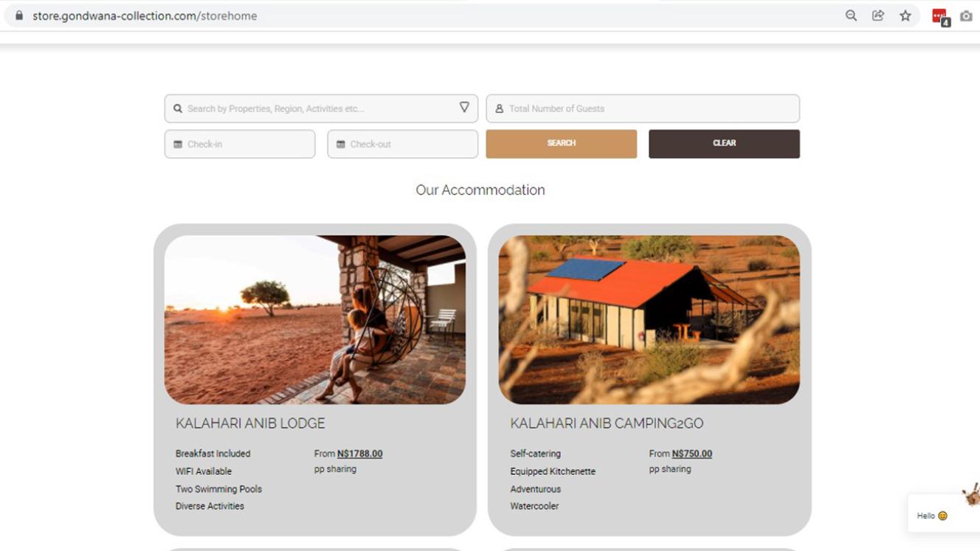Screen dimensions: 980x551
Task: Focus the Total Number of Guests field
Action: tap(649, 108)
